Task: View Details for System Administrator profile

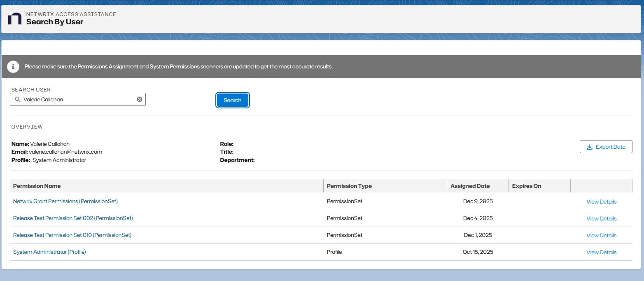Action: pos(601,253)
